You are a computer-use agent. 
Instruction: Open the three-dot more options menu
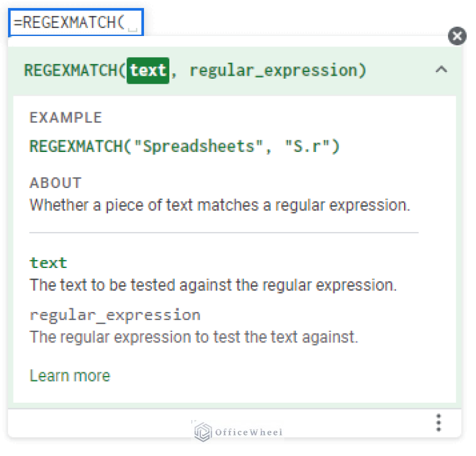(439, 423)
